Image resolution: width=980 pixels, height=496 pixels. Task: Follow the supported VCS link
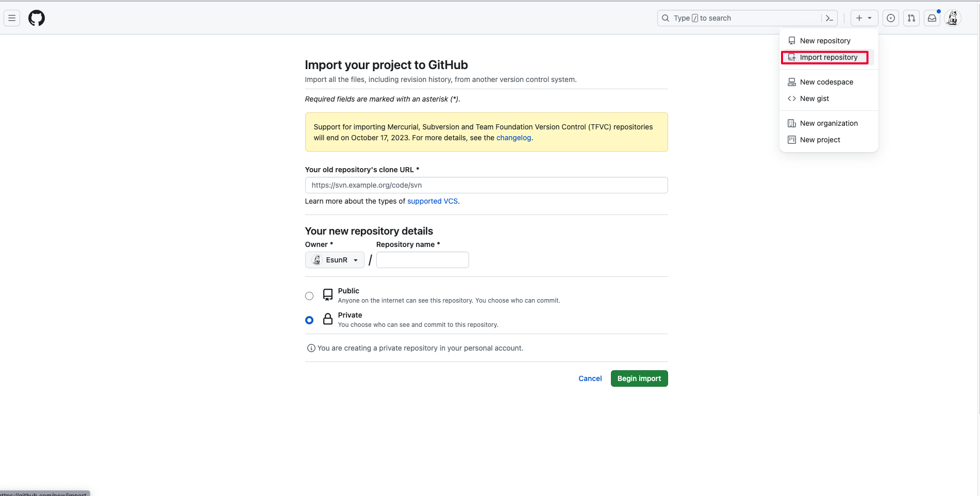pyautogui.click(x=433, y=201)
